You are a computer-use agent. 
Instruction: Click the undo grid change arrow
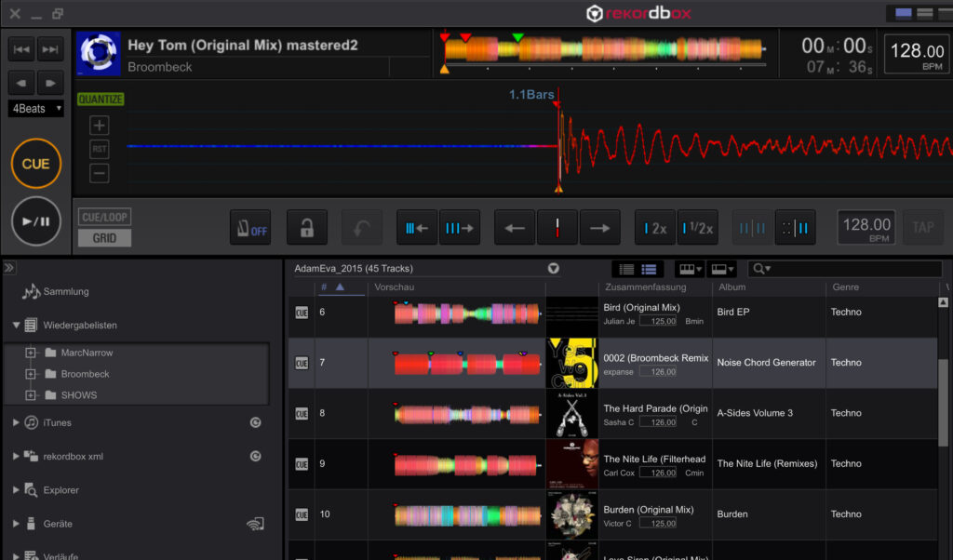(362, 228)
